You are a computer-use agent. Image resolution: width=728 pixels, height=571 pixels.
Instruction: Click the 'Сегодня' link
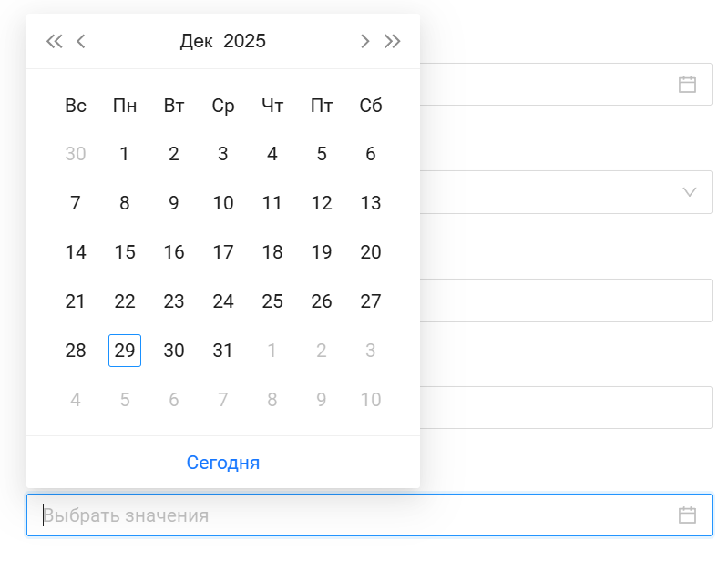tap(223, 463)
